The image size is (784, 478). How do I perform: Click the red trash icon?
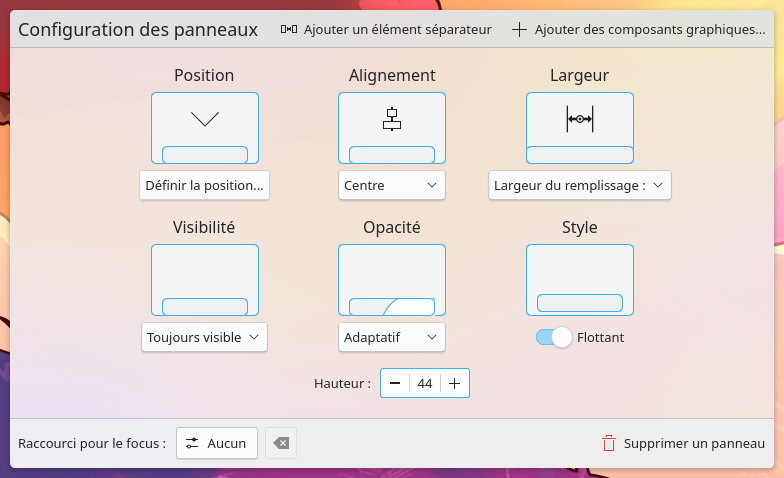(x=608, y=443)
